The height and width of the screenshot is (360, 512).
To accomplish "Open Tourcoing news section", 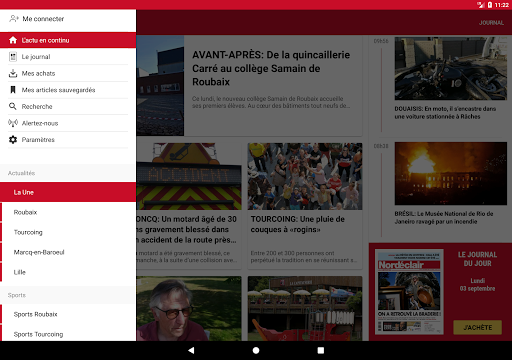I will (x=68, y=232).
